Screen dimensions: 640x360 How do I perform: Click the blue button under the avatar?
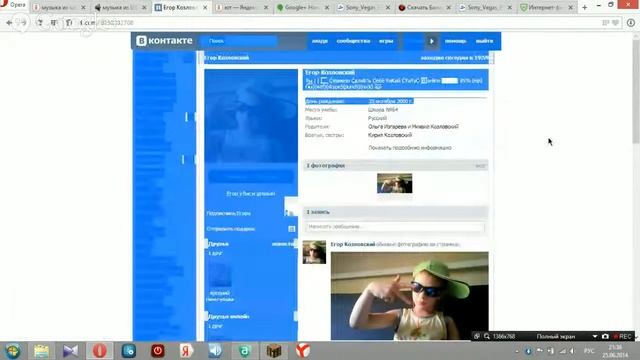coord(251,176)
